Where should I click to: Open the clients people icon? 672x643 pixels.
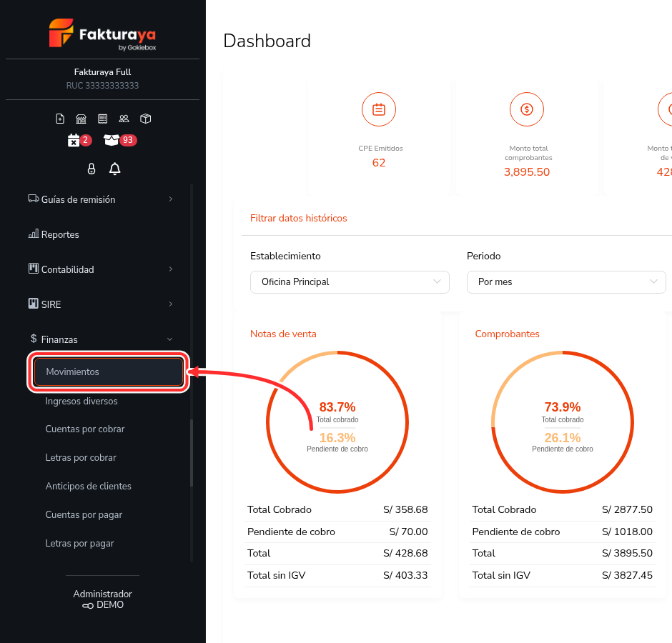coord(124,119)
